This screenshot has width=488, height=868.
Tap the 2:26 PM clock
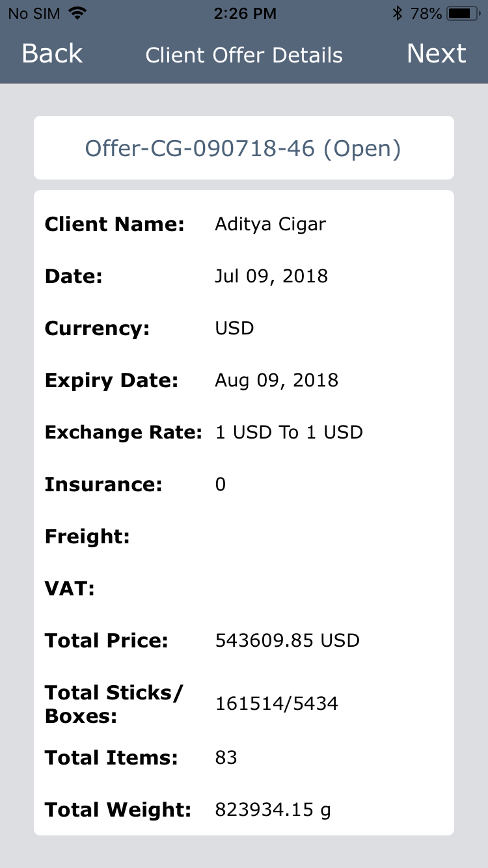click(244, 13)
